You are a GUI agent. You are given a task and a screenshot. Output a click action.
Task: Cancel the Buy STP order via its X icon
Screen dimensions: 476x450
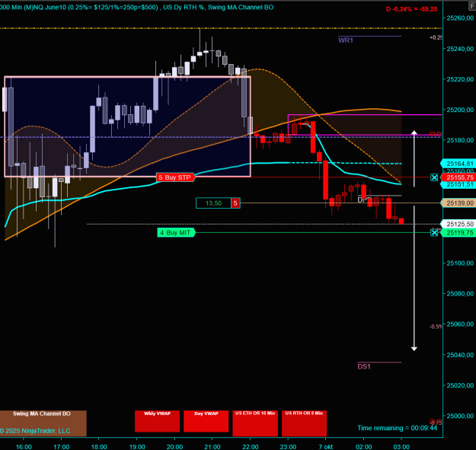[434, 177]
